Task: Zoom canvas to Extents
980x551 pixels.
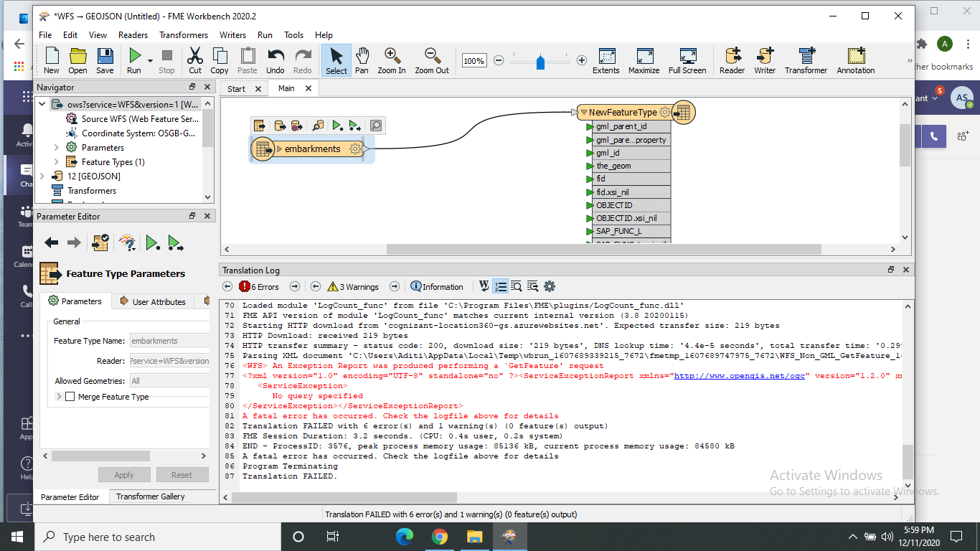Action: pos(606,60)
